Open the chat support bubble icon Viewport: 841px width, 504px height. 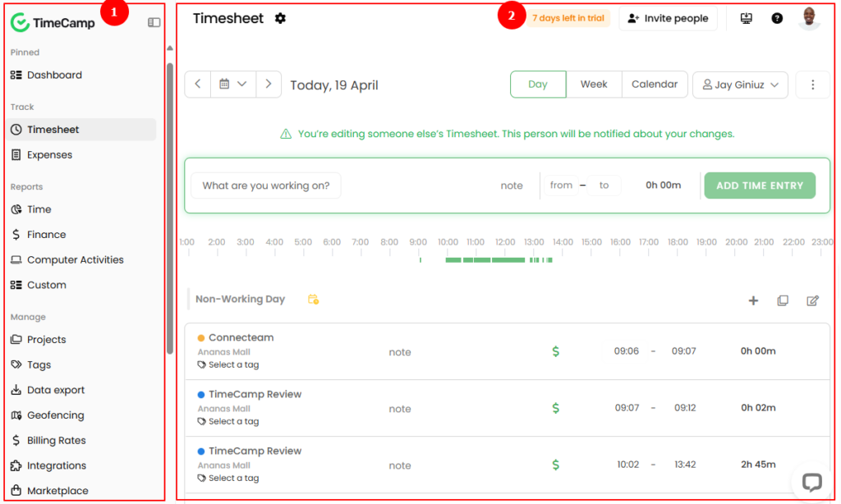811,482
